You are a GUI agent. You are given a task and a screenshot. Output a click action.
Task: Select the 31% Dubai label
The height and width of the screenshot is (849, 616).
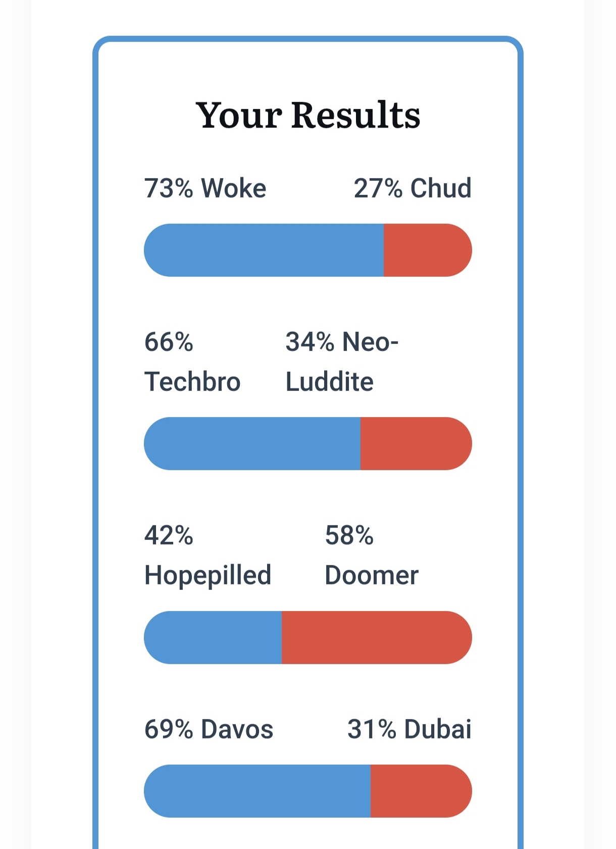[x=409, y=729]
